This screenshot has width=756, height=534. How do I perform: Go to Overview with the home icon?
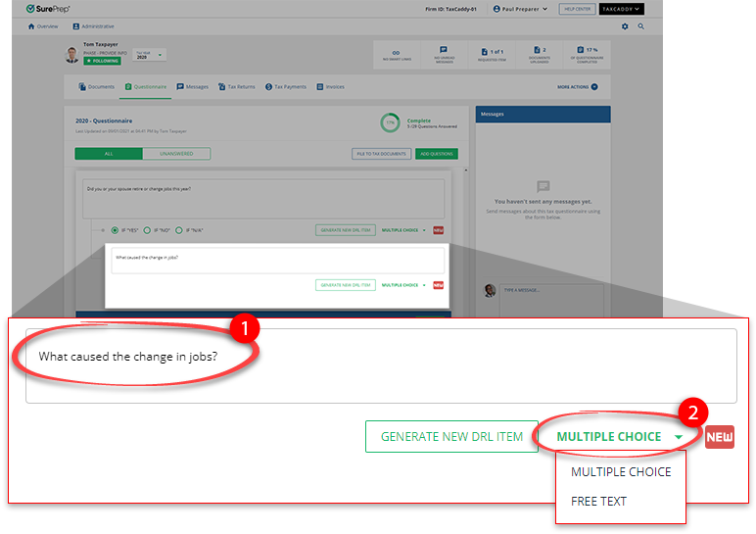[31, 26]
